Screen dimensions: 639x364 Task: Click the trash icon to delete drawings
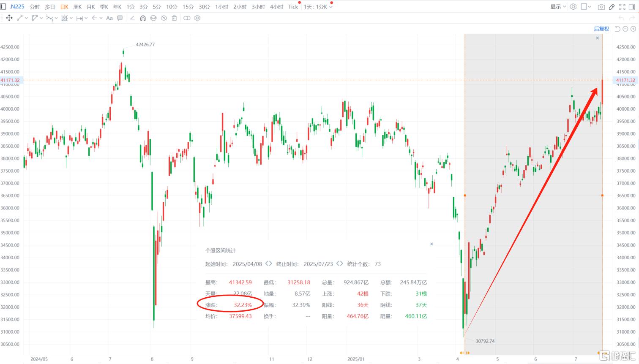(x=174, y=18)
